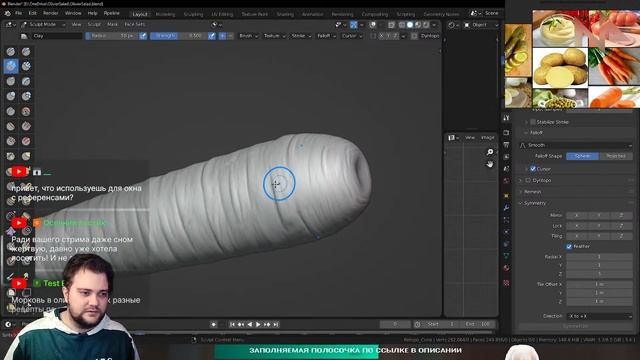Select Projected falloff shape
640x360 pixels.
click(616, 156)
